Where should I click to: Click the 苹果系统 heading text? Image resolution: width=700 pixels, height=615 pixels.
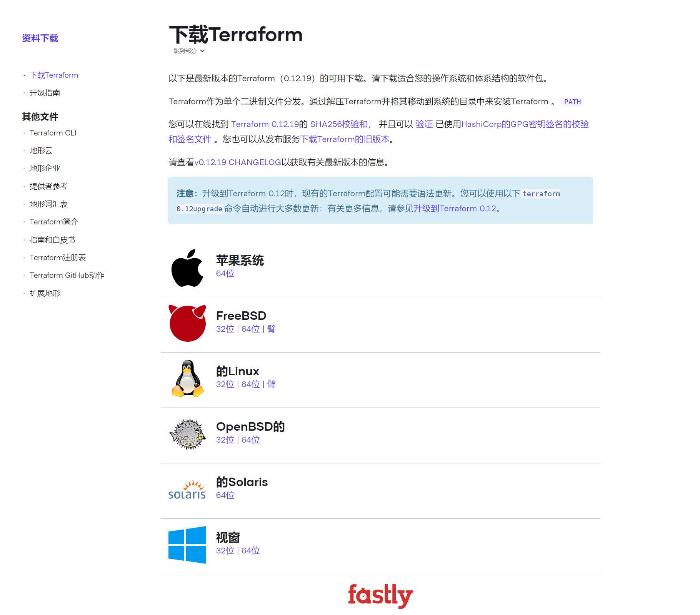pyautogui.click(x=240, y=261)
